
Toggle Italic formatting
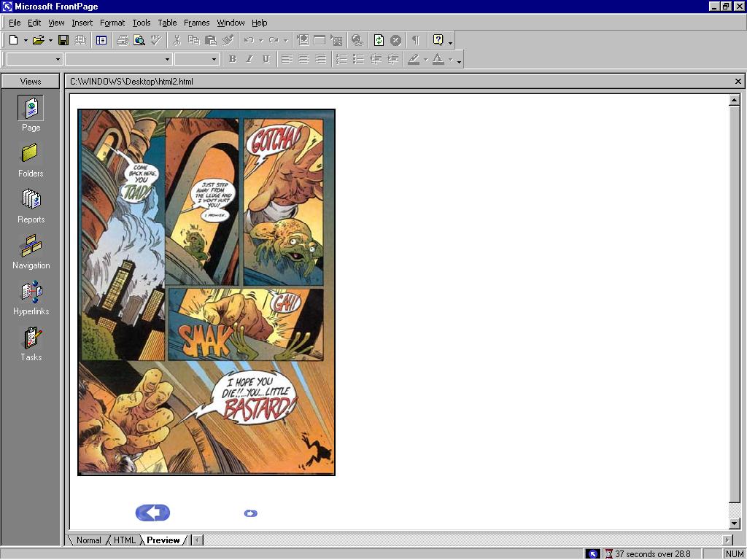249,59
